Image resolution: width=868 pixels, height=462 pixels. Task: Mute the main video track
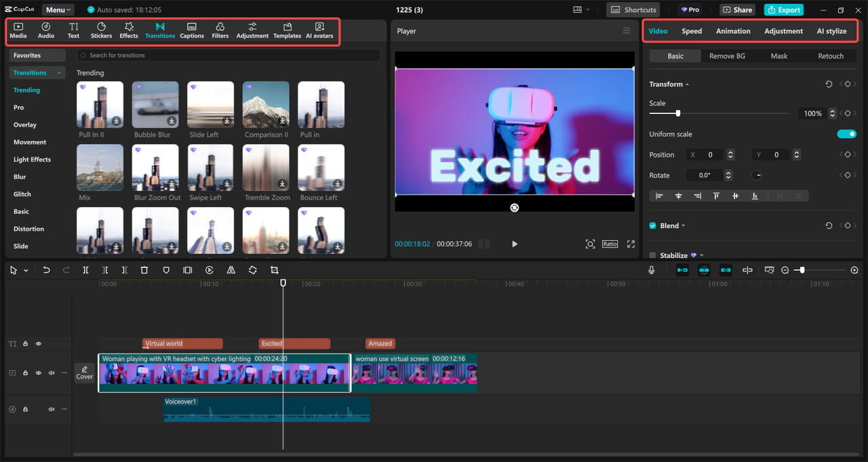click(x=52, y=373)
